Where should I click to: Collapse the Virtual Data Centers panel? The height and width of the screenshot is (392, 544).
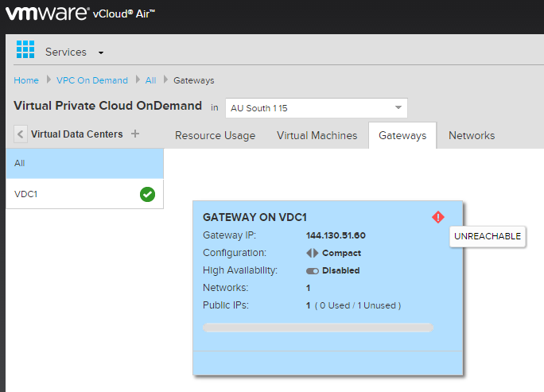click(x=20, y=134)
